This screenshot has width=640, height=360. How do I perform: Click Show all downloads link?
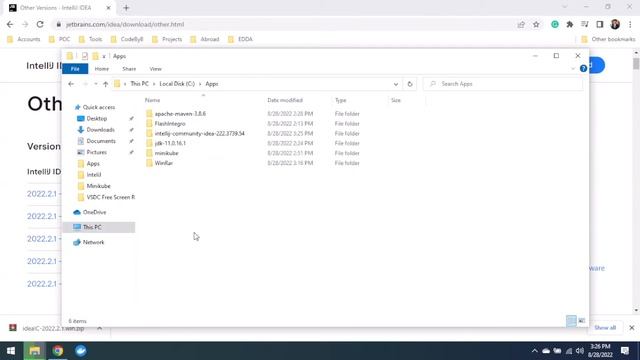(605, 328)
